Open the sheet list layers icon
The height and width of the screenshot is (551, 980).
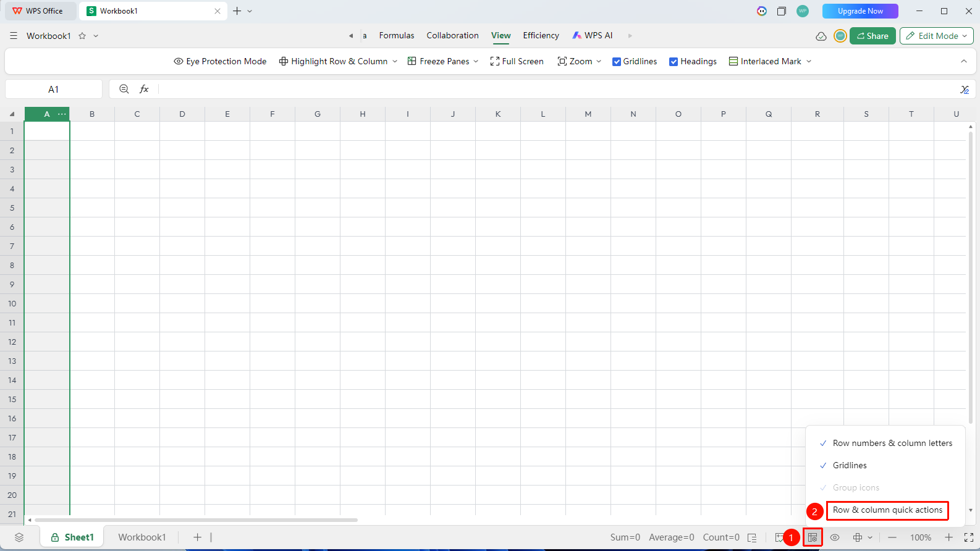[19, 537]
